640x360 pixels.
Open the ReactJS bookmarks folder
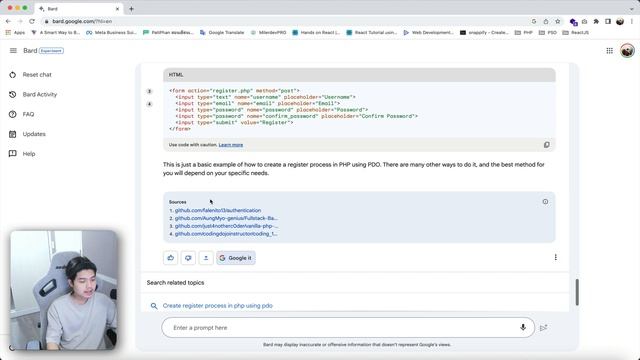pyautogui.click(x=576, y=32)
